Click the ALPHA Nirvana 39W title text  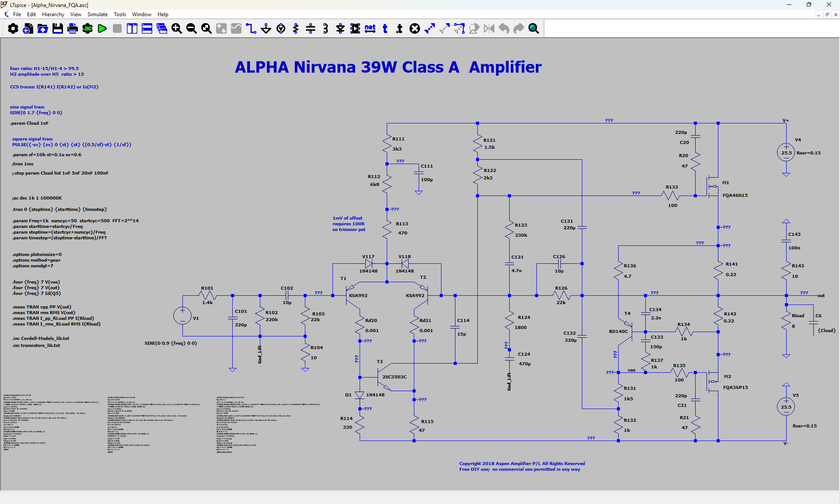pyautogui.click(x=388, y=67)
